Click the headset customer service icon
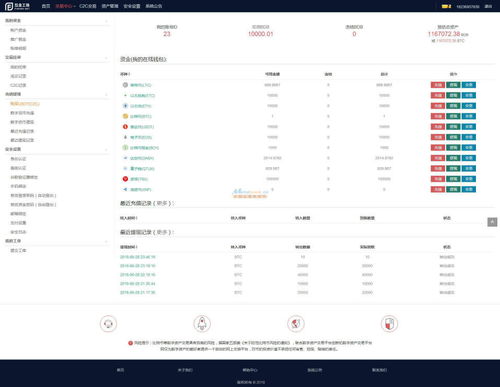 pyautogui.click(x=108, y=324)
